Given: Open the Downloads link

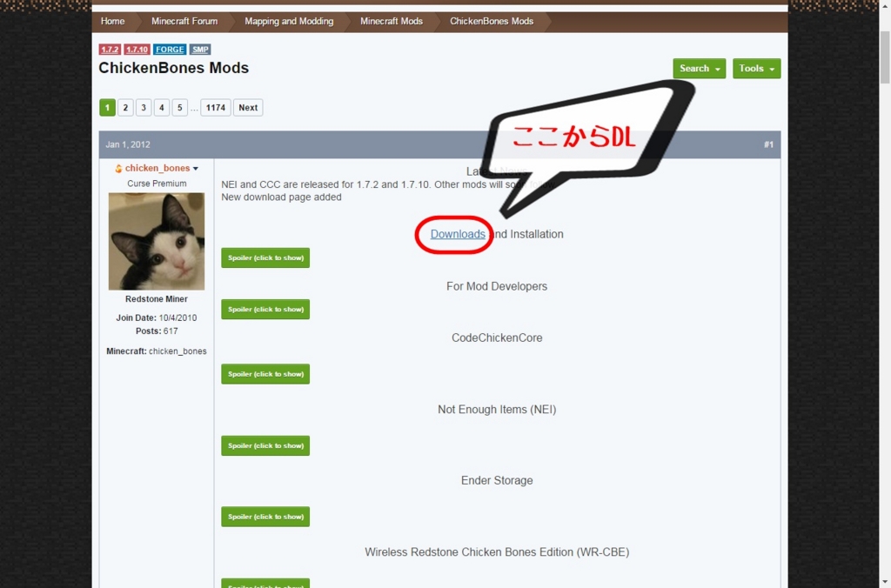Looking at the screenshot, I should pyautogui.click(x=458, y=234).
